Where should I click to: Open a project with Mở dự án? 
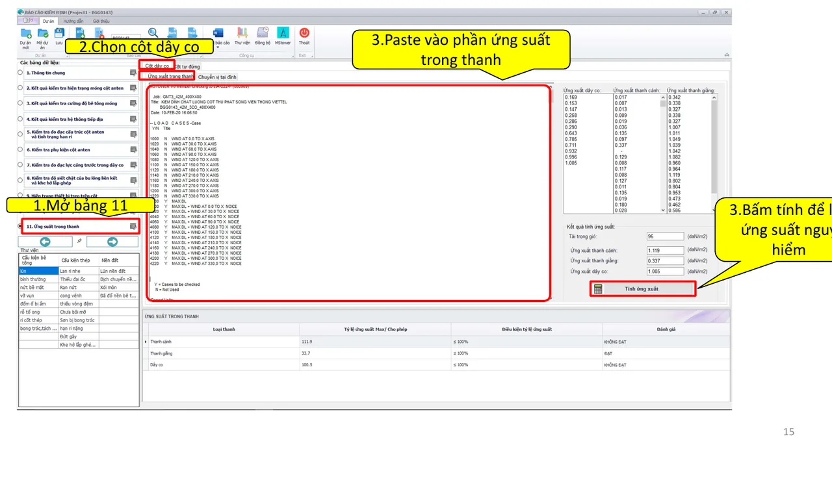pos(43,33)
